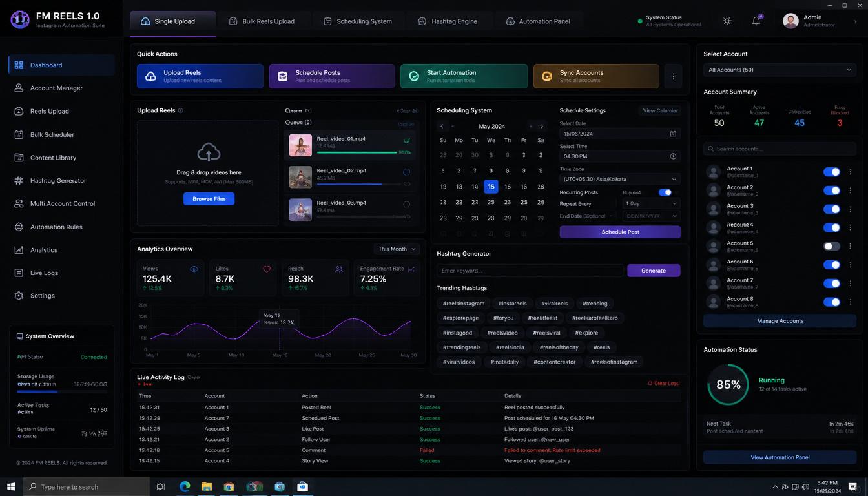868x496 pixels.
Task: Open Action Center notification icon in taskbar
Action: [x=853, y=486]
